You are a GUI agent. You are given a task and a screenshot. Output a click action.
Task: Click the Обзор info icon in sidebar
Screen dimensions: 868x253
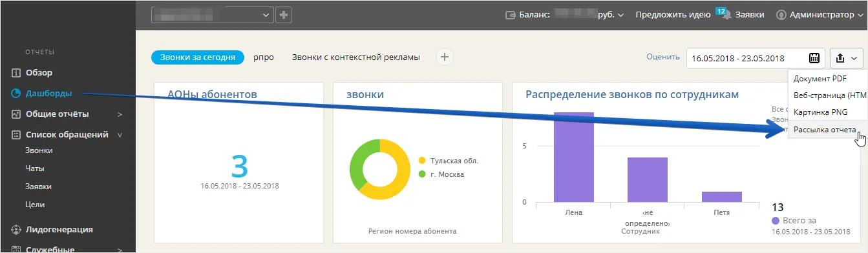point(17,73)
